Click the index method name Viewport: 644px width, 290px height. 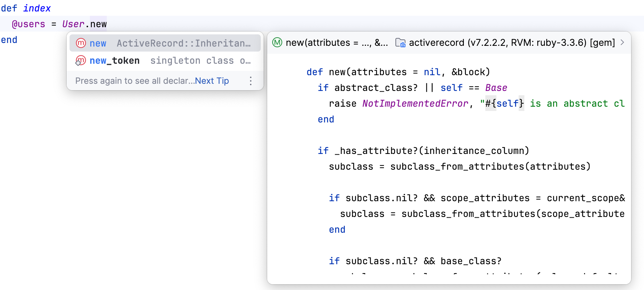pyautogui.click(x=37, y=8)
